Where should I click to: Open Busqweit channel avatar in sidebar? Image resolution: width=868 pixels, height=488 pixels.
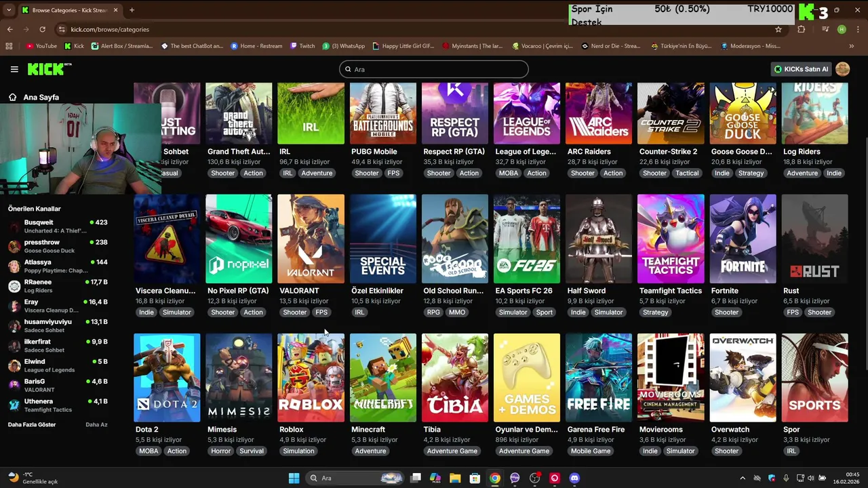(x=14, y=226)
